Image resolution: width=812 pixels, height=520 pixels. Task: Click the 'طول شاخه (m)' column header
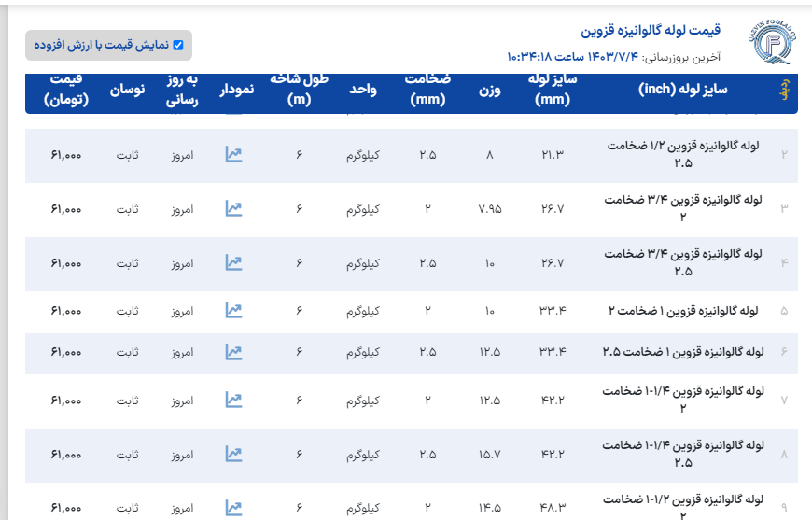pos(300,90)
